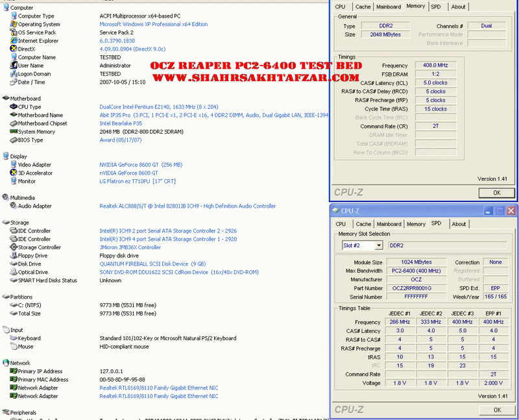Open the Abit IP35 Pro motherboard link
Image resolution: width=519 pixels, height=420 pixels.
tap(214, 115)
